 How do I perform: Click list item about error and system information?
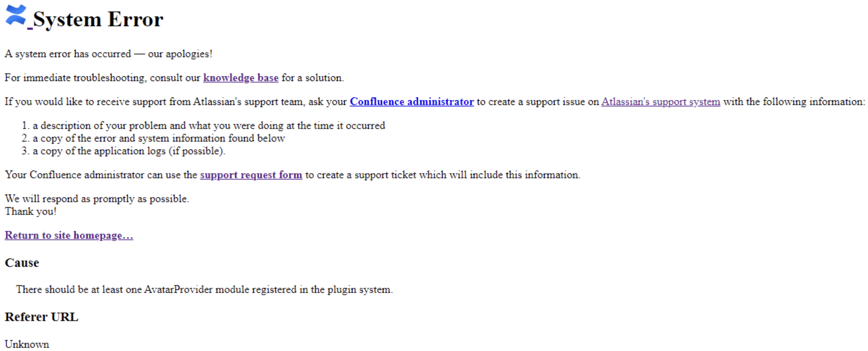click(x=159, y=138)
